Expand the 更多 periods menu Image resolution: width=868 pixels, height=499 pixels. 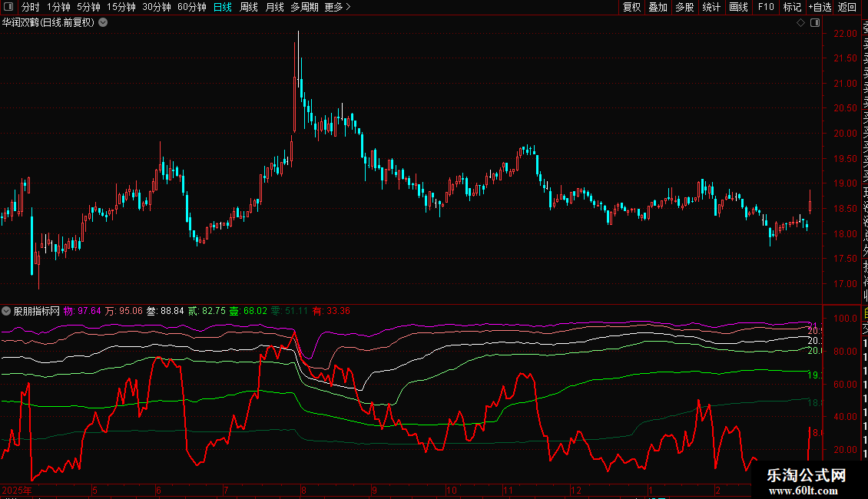tap(337, 7)
